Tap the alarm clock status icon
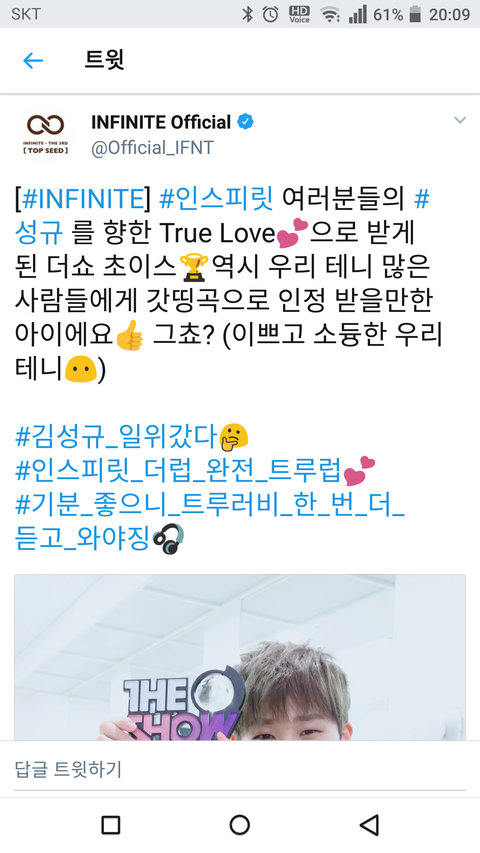Screen dimensions: 480x853 (x=270, y=14)
